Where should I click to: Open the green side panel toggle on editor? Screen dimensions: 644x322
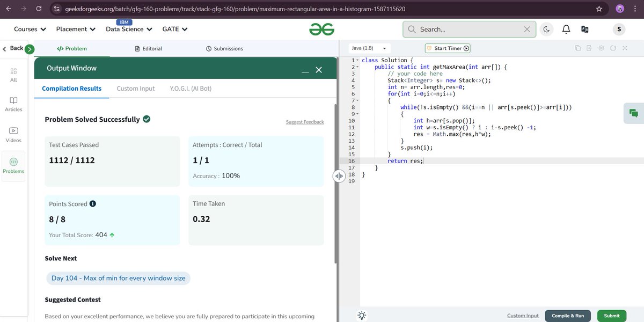[633, 114]
